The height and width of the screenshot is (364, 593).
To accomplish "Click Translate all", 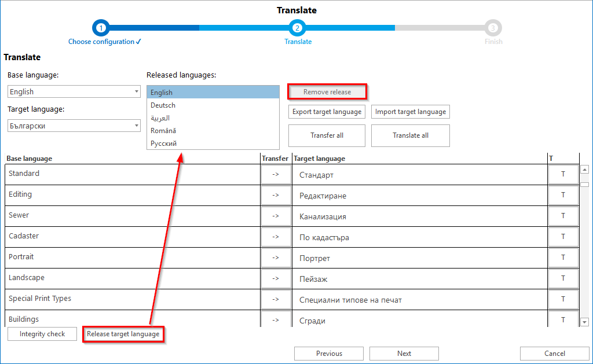I will click(410, 135).
